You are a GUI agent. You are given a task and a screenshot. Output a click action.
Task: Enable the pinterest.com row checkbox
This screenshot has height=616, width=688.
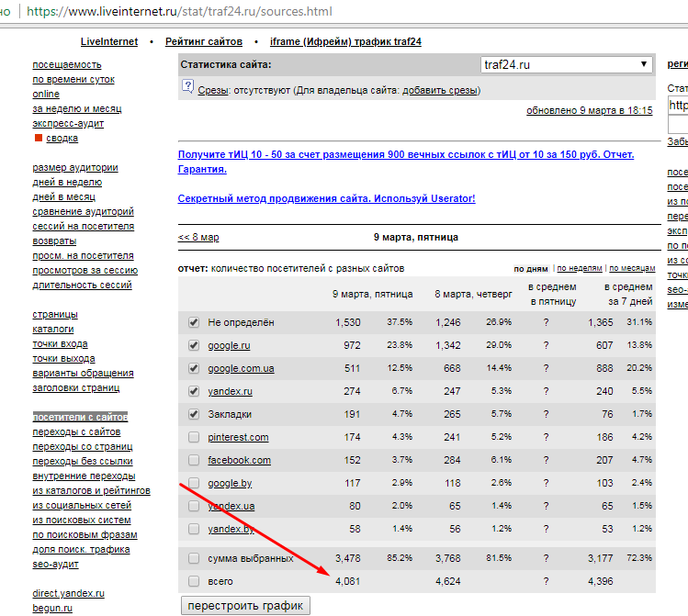coord(193,437)
